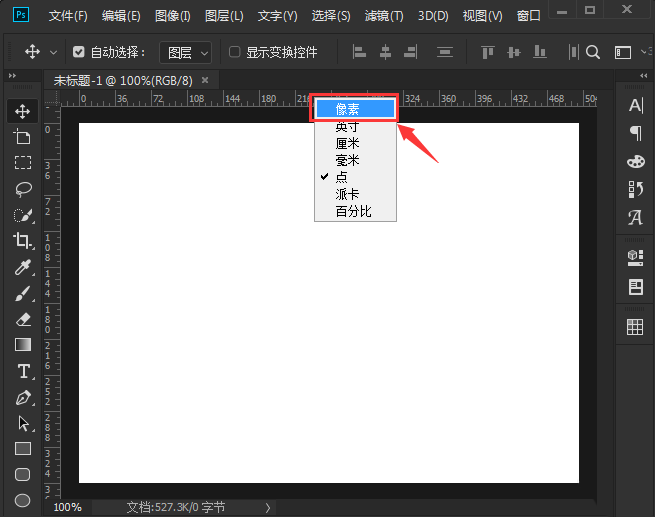Select the Gradient tool

click(23, 345)
